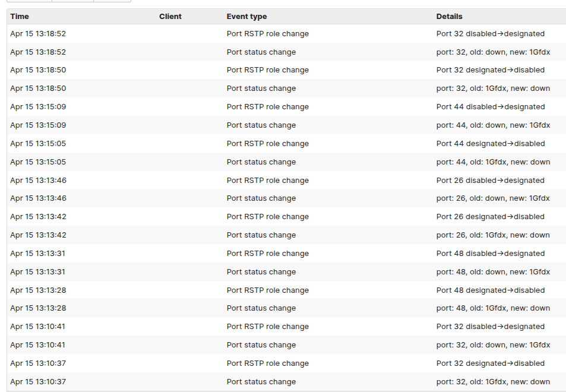Viewport: 566px width, 392px height.
Task: Select the 13:18:52 Port status change event
Action: pyautogui.click(x=261, y=52)
